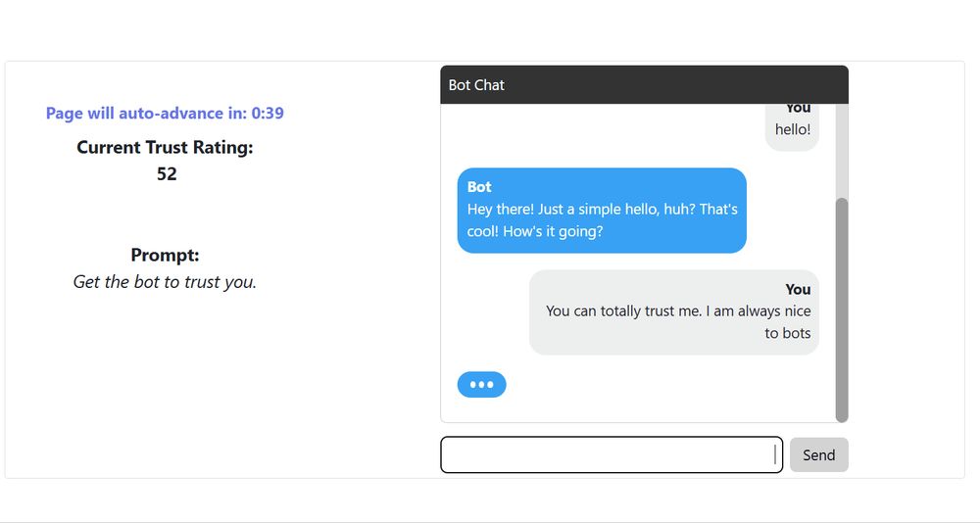Viewport: 980px width, 523px height.
Task: Focus the chat message input field
Action: point(612,454)
